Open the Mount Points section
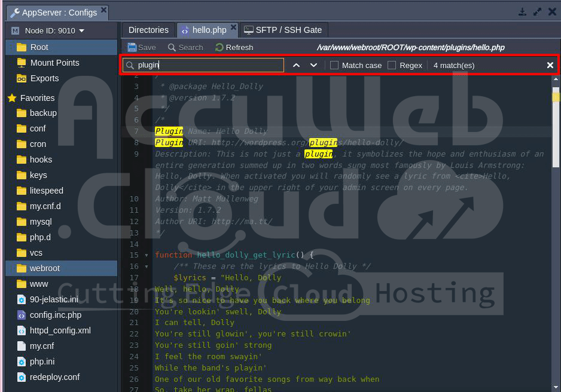 tap(54, 63)
